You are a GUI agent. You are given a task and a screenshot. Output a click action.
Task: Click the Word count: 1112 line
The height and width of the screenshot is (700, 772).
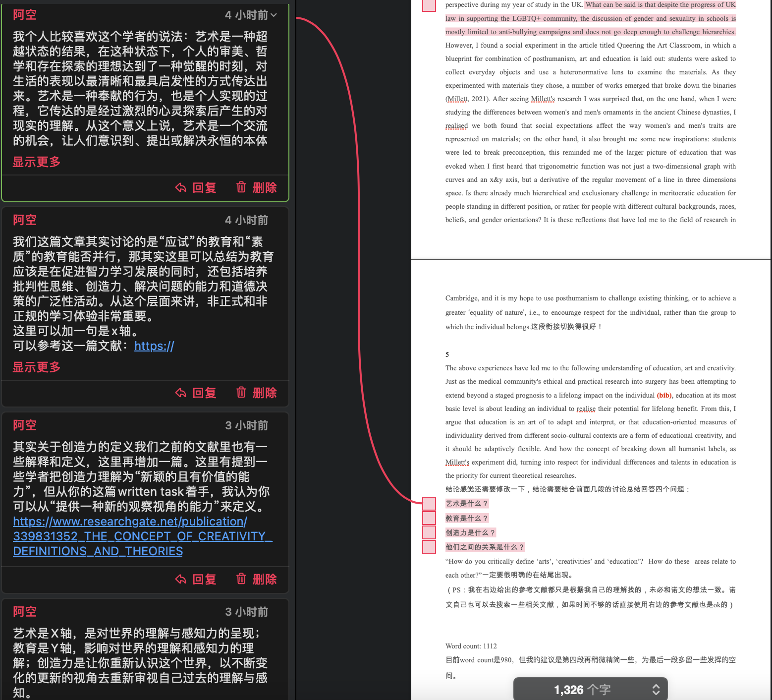tap(471, 646)
